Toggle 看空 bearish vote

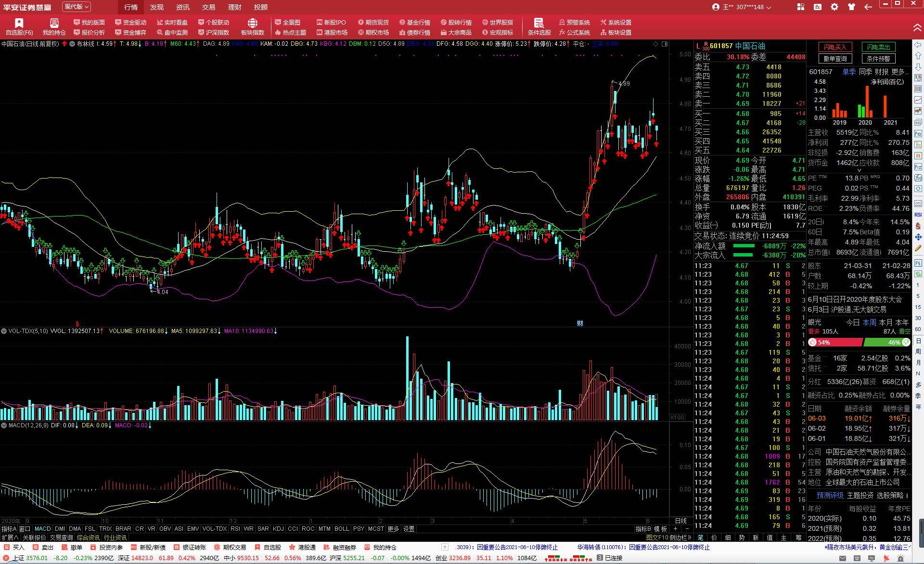[x=905, y=331]
